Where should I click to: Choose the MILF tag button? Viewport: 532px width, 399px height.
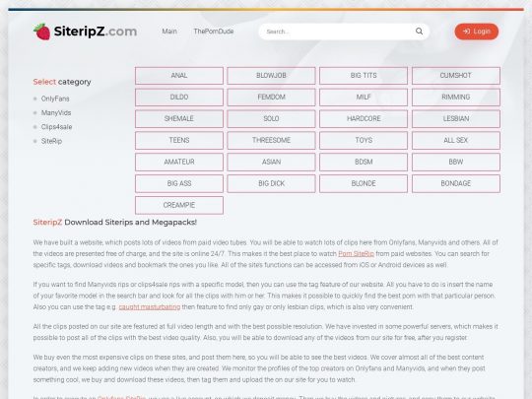[364, 97]
